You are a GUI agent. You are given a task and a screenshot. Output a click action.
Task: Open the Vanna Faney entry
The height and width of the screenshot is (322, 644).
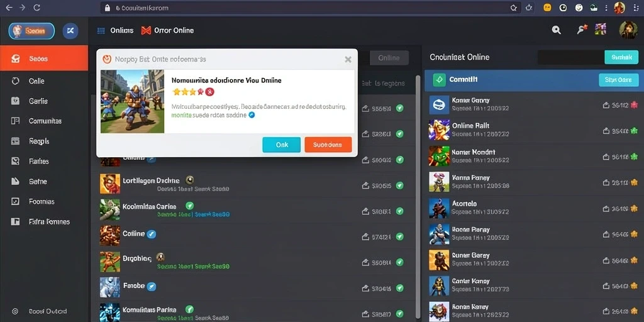[534, 182]
